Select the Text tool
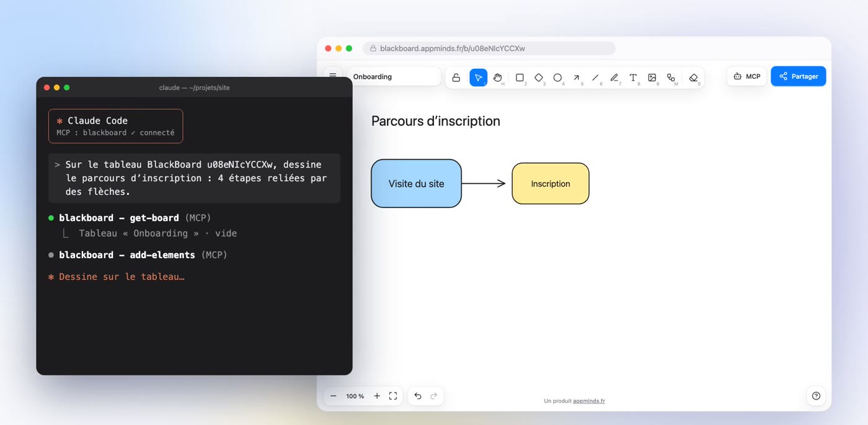 click(x=633, y=78)
